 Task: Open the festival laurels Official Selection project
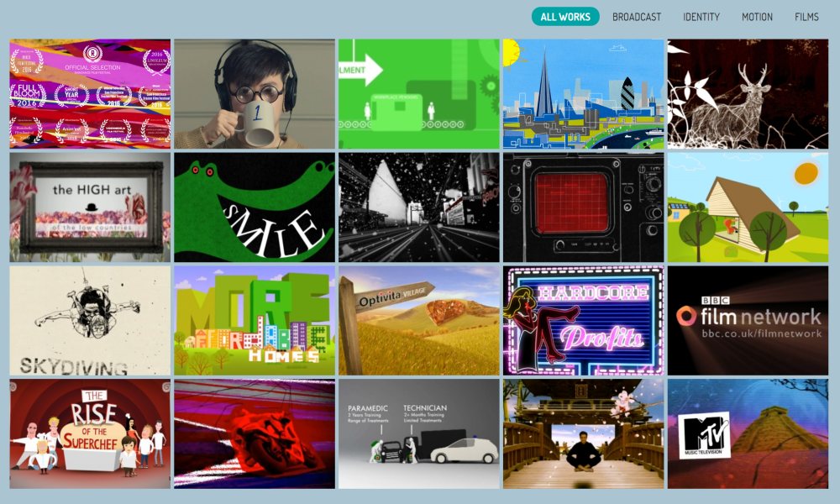coord(88,92)
